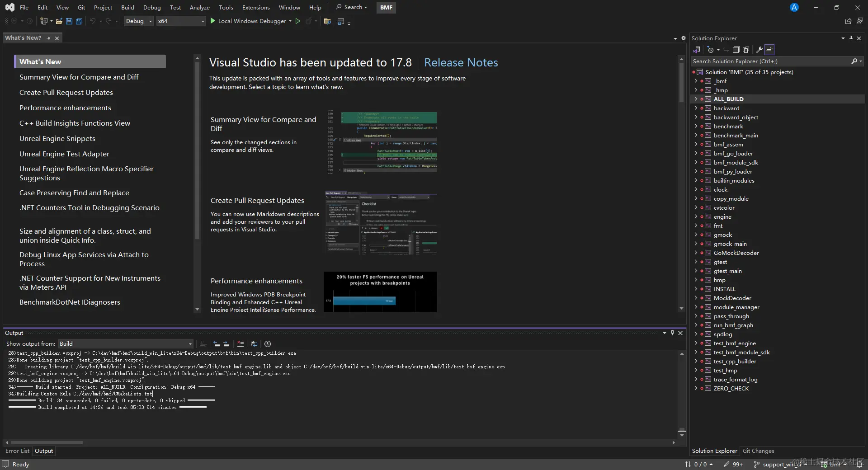Switch Solution Explorer views icon
This screenshot has height=470, width=868.
click(x=697, y=50)
